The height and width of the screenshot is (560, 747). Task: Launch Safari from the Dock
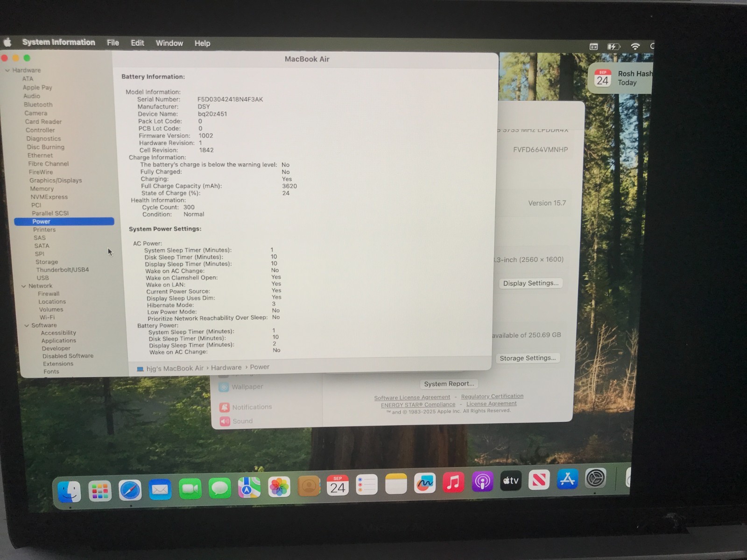(130, 491)
